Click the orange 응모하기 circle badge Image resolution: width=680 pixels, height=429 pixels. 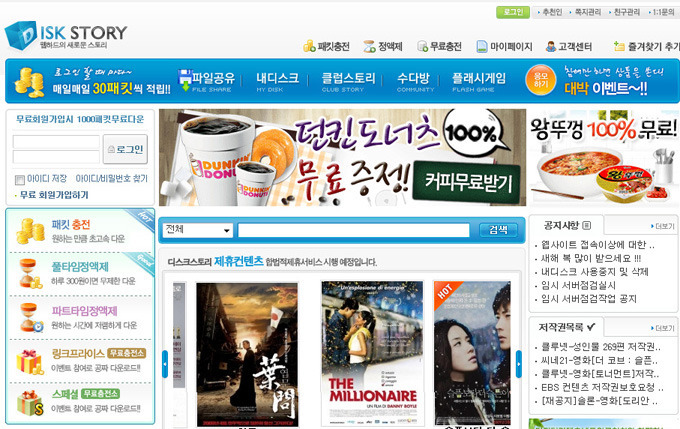click(x=540, y=80)
